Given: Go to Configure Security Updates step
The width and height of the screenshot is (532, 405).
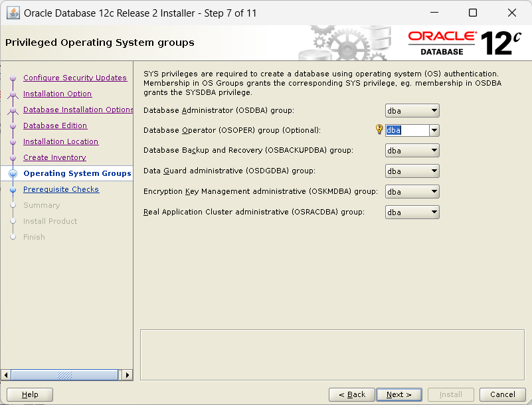Looking at the screenshot, I should coord(75,78).
